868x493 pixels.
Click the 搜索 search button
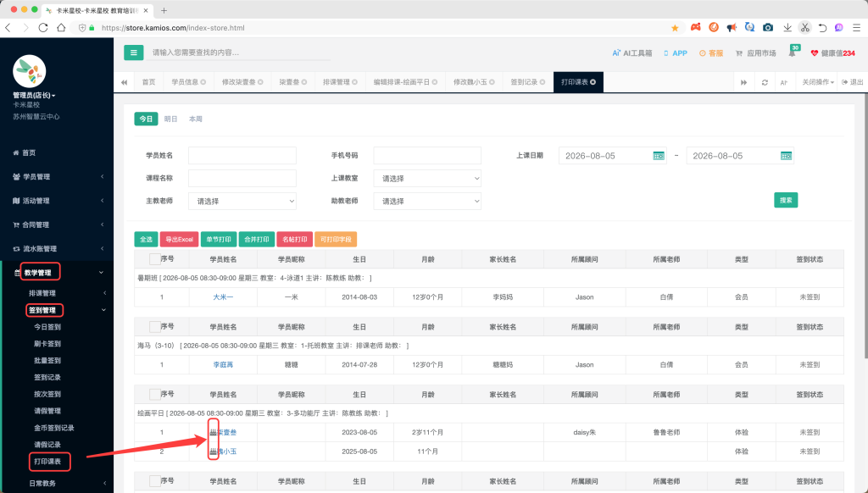pos(786,200)
